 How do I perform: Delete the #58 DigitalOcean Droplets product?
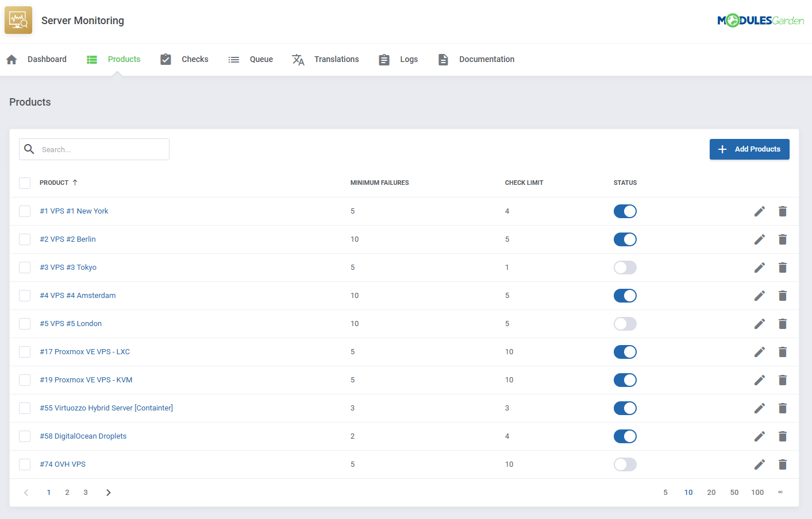(783, 436)
